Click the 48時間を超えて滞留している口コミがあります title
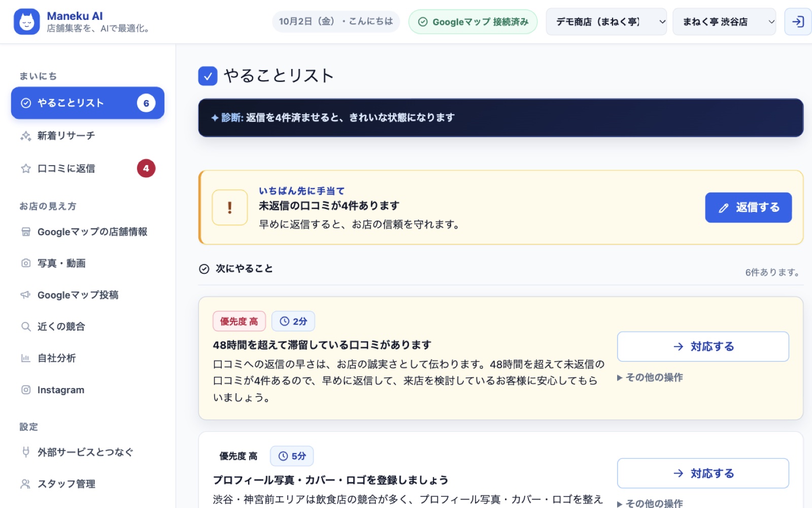This screenshot has height=508, width=812. pyautogui.click(x=322, y=345)
